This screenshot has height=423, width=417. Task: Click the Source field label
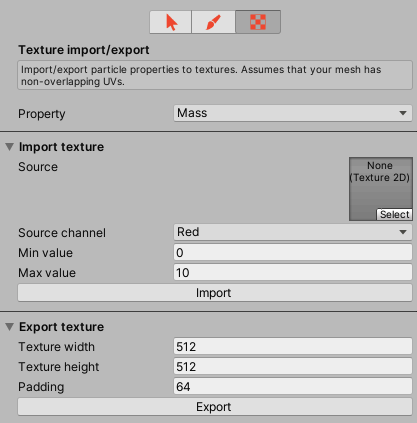38,167
